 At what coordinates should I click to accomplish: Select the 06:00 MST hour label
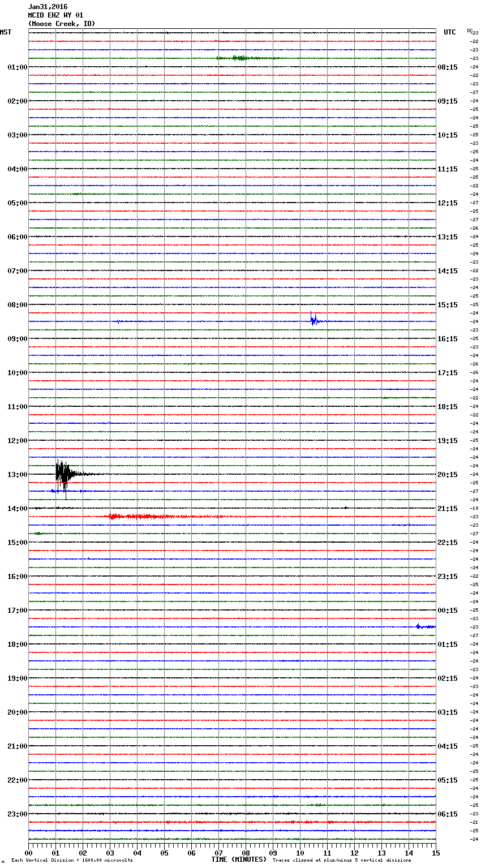tap(17, 237)
